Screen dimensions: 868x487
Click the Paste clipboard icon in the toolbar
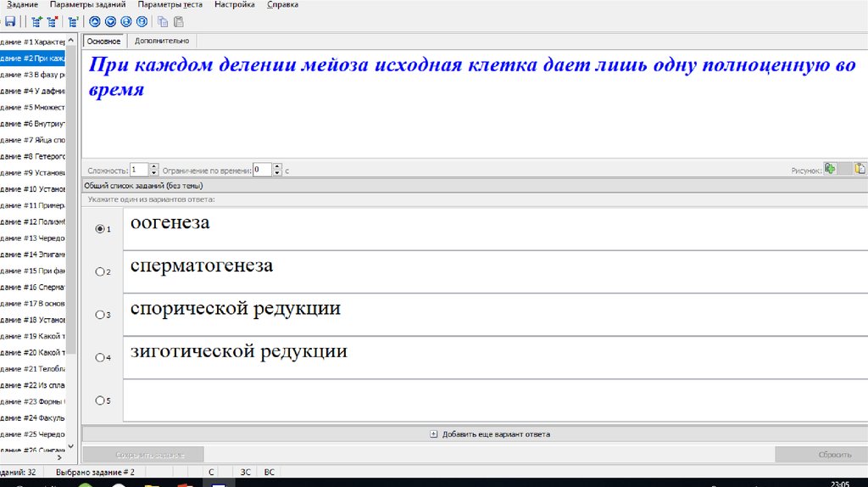point(178,22)
